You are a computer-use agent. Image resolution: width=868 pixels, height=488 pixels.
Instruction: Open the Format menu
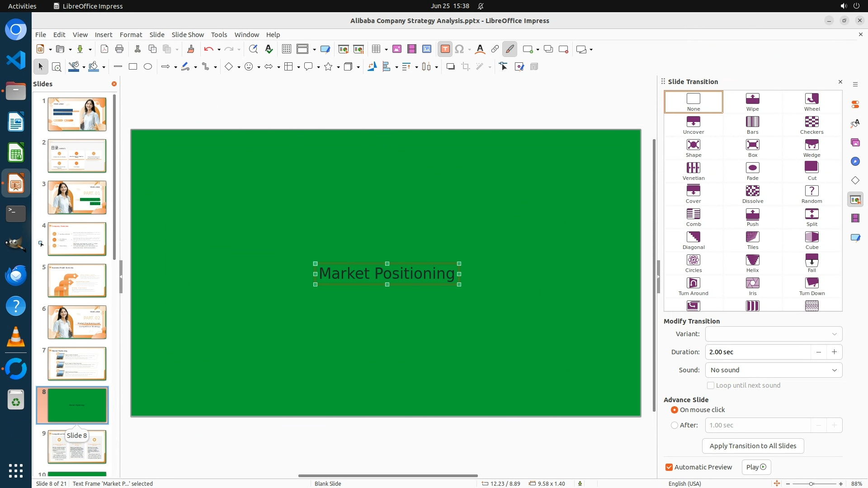[131, 34]
